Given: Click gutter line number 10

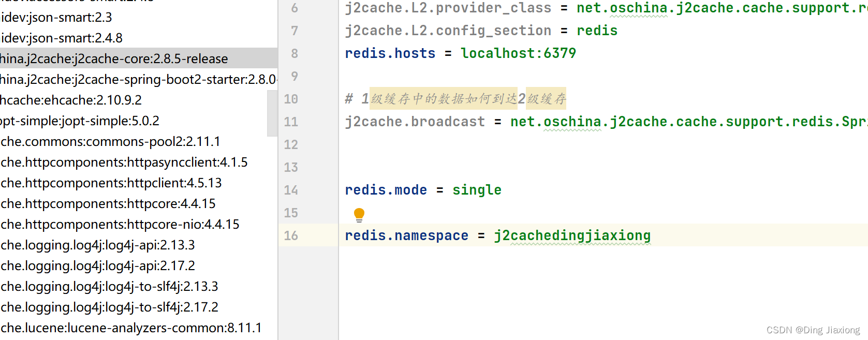Looking at the screenshot, I should tap(291, 99).
